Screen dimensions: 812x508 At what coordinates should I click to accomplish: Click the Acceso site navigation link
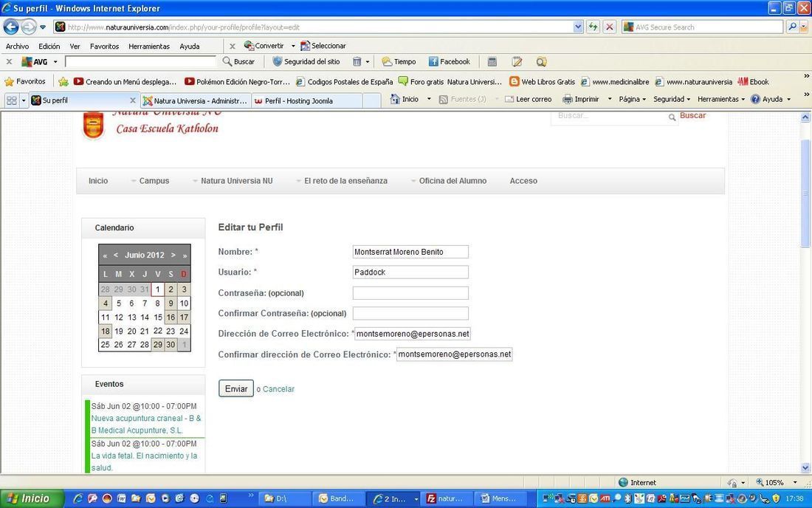point(523,181)
